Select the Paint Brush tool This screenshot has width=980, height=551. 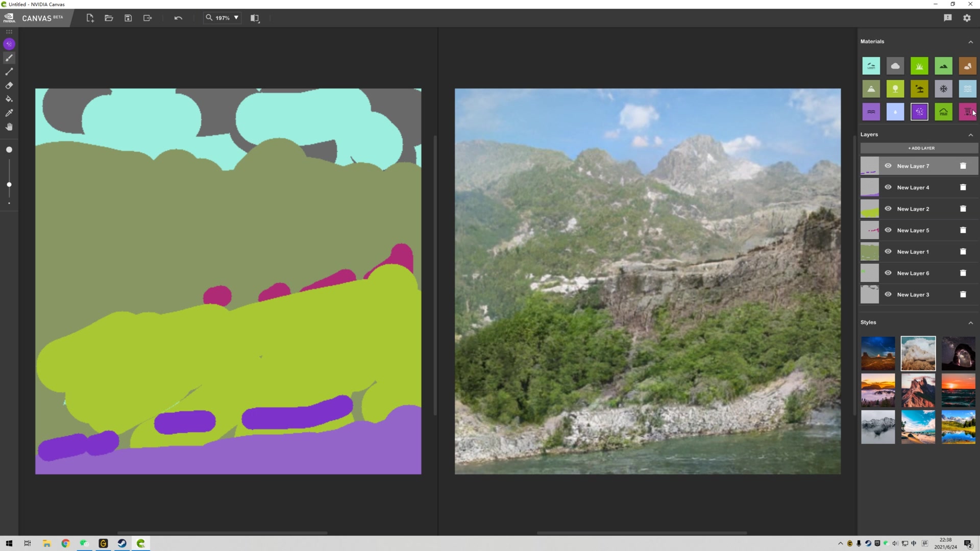click(x=9, y=58)
